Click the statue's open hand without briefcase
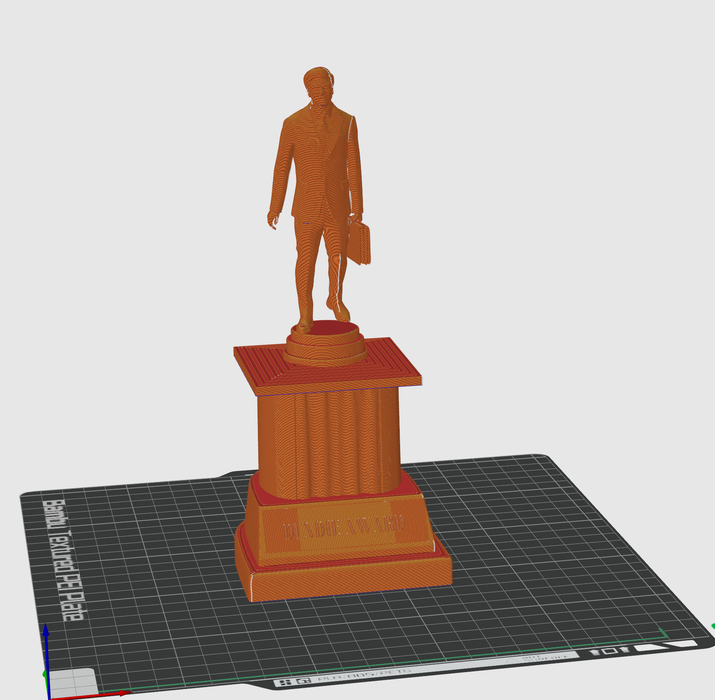 [274, 219]
